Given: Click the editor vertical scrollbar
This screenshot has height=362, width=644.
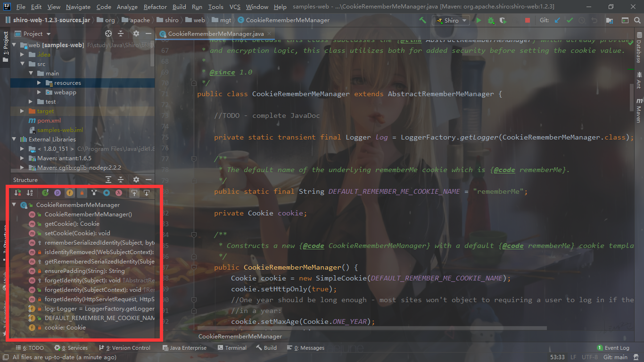Looking at the screenshot, I should (632, 97).
